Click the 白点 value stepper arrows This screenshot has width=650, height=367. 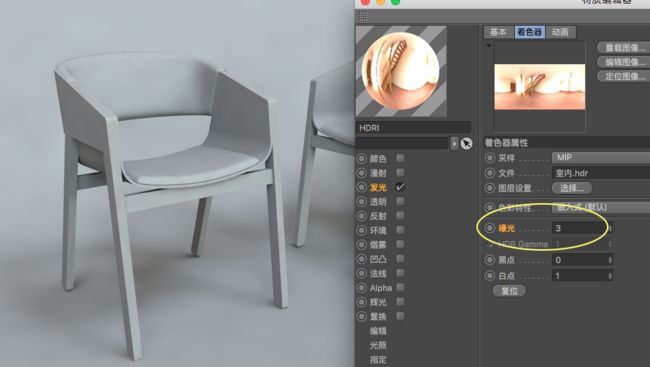[x=610, y=276]
